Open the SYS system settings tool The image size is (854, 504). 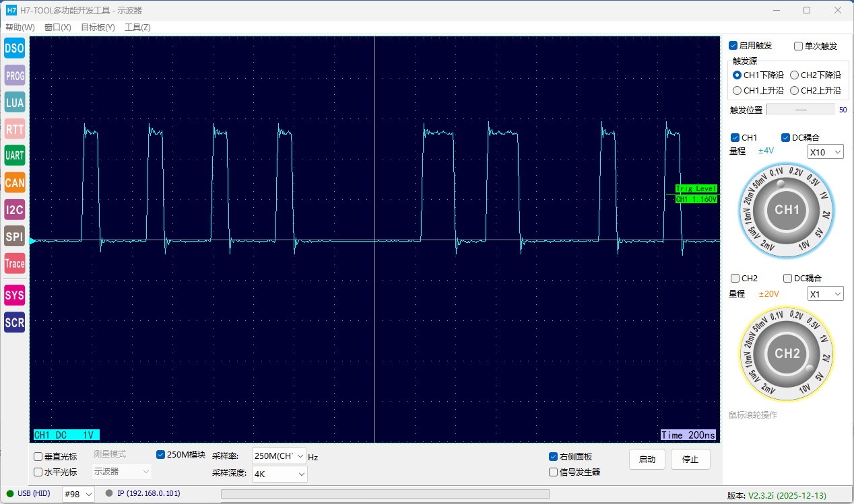point(15,295)
